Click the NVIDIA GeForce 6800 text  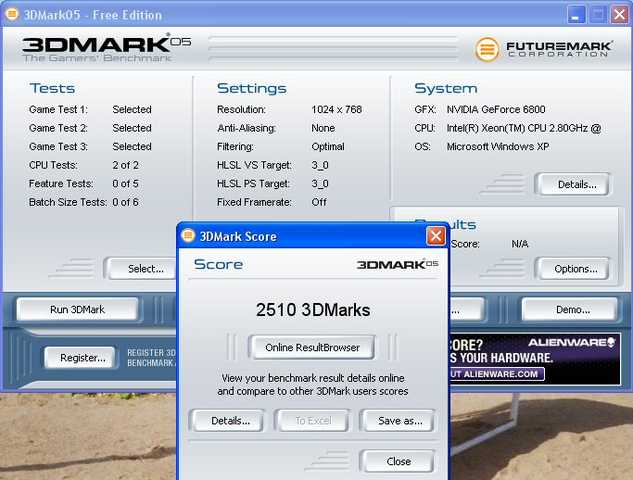(496, 109)
